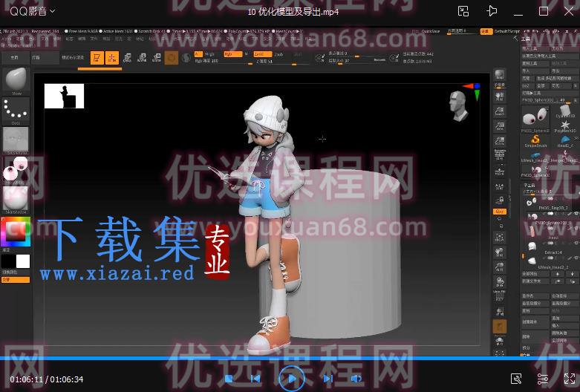Seek on the blue video progress bar
The height and width of the screenshot is (392, 580).
point(290,358)
